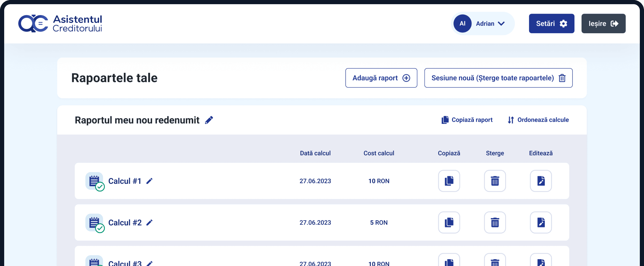Image resolution: width=644 pixels, height=266 pixels.
Task: Remove Calcul #2 via trash icon
Action: [x=495, y=223]
